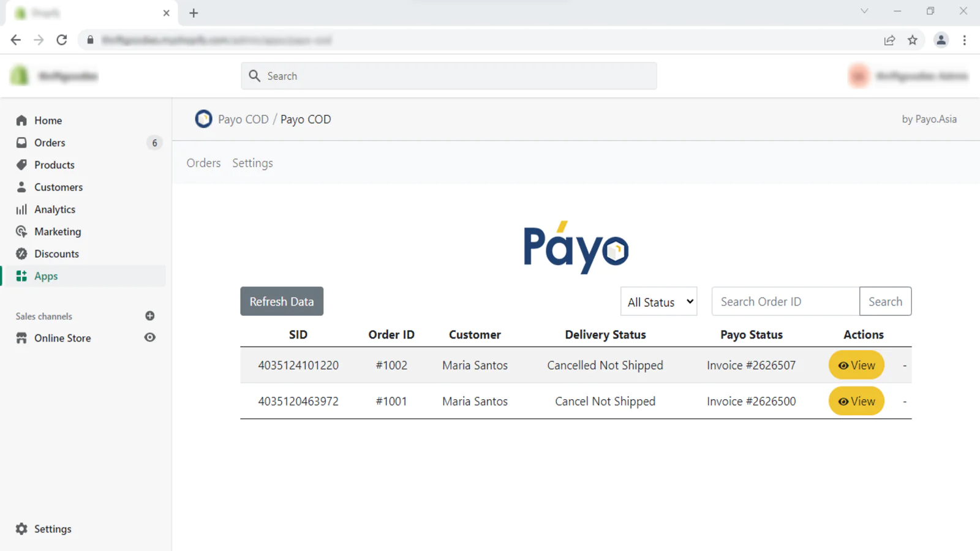Click the Products tag icon

point(21,165)
